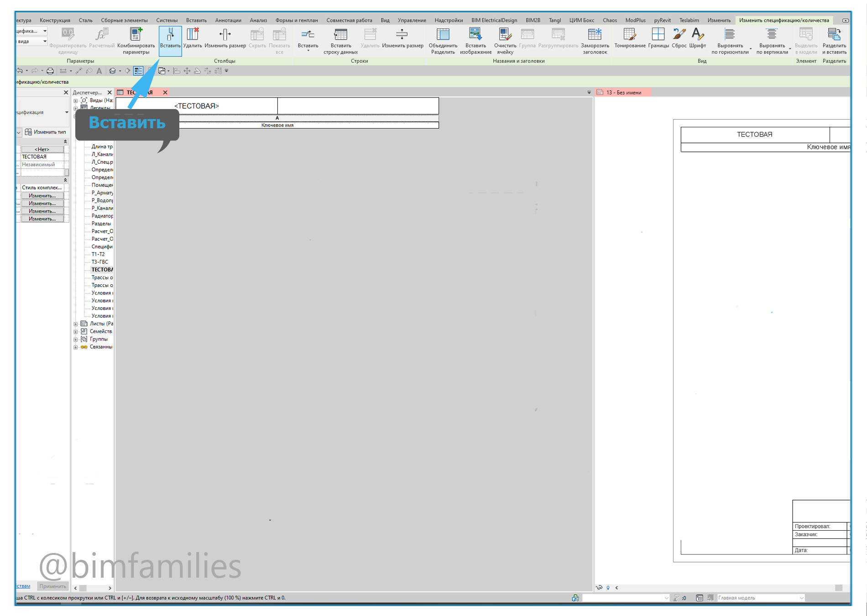Click Изменить размер rows icon
The height and width of the screenshot is (616, 867).
402,38
